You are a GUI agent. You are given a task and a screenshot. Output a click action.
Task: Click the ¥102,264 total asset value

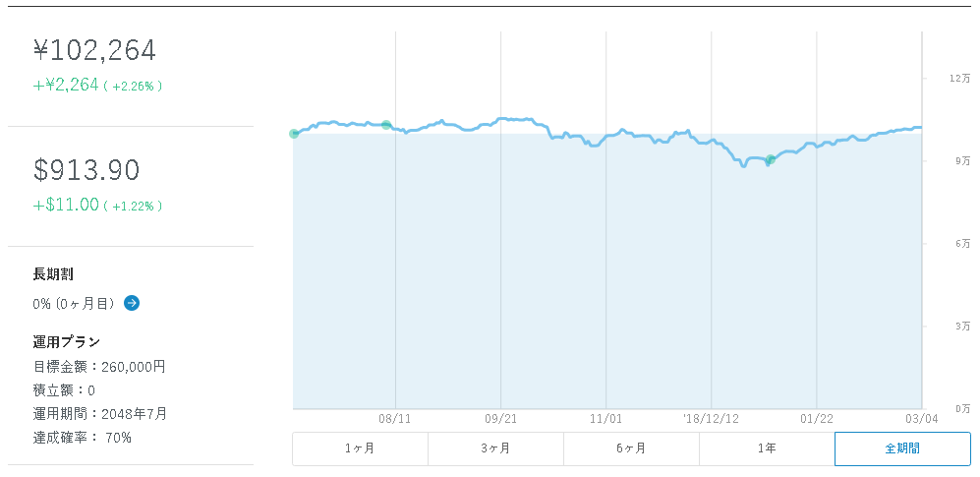coord(94,51)
